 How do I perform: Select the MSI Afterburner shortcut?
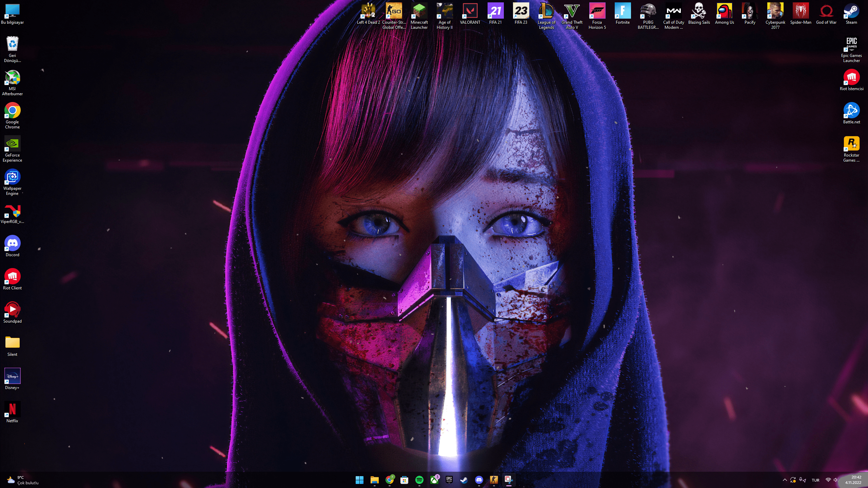click(x=12, y=83)
